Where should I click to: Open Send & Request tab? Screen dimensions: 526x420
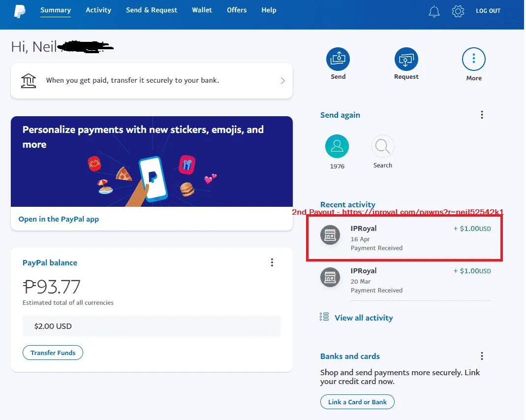click(x=152, y=10)
